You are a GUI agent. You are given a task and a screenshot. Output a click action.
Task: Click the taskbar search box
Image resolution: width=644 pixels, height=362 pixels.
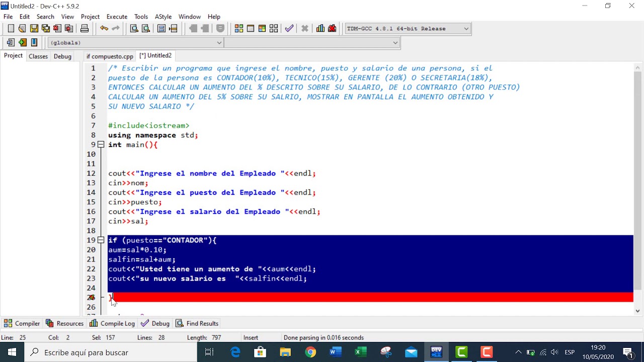tap(111, 352)
